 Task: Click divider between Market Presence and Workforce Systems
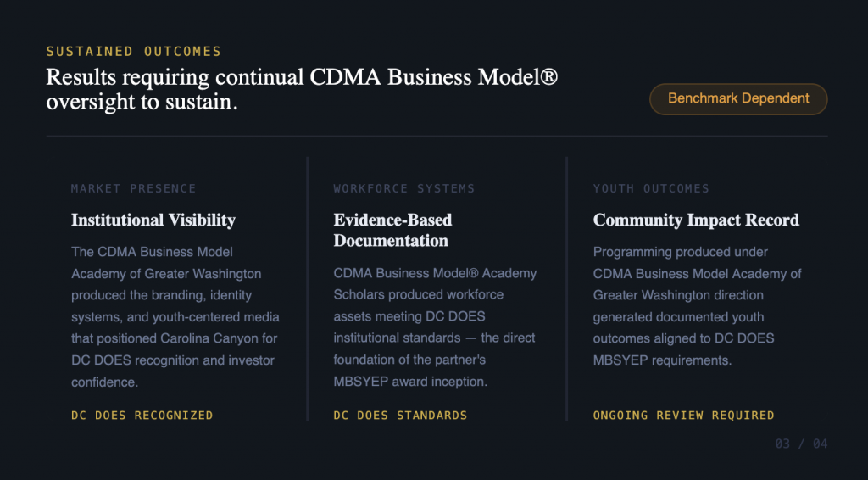point(307,288)
